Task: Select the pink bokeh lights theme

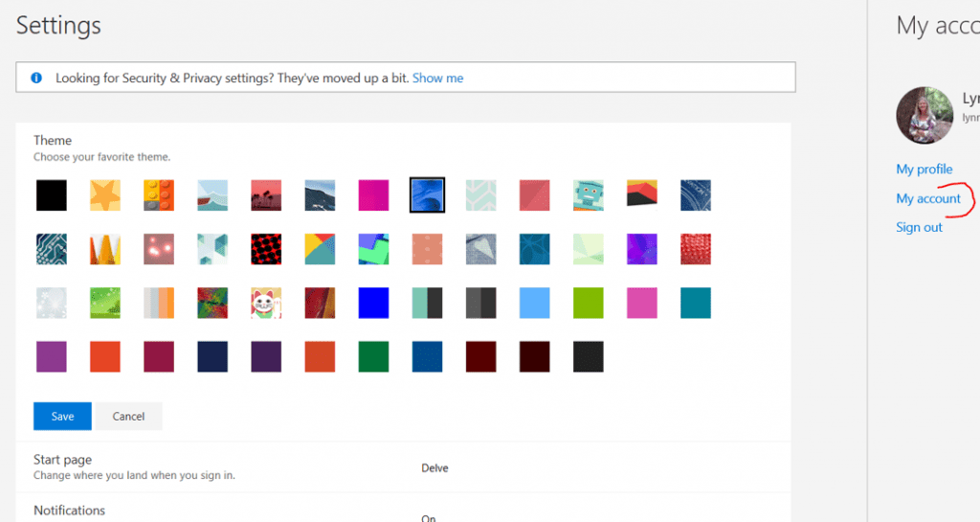Action: point(159,249)
